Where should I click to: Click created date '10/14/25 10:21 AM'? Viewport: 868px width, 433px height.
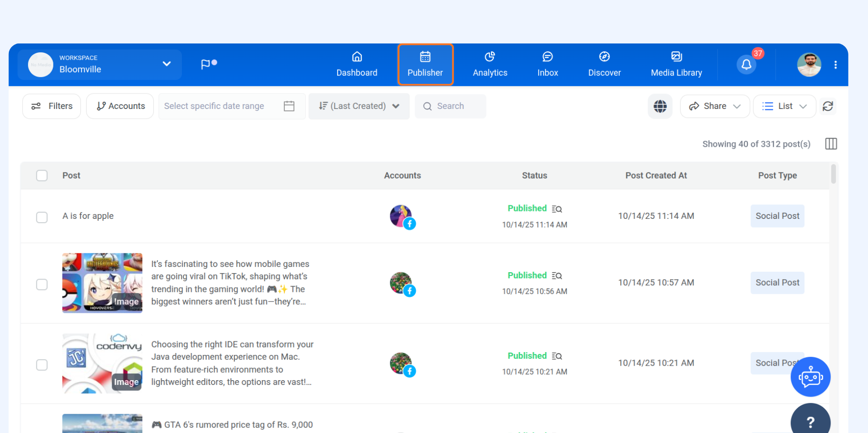click(656, 363)
